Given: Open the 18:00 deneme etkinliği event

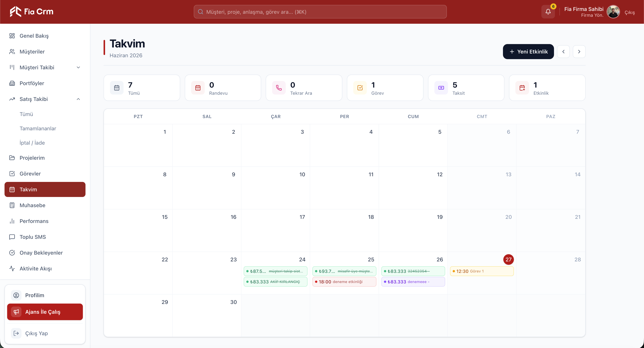Looking at the screenshot, I should click(344, 282).
